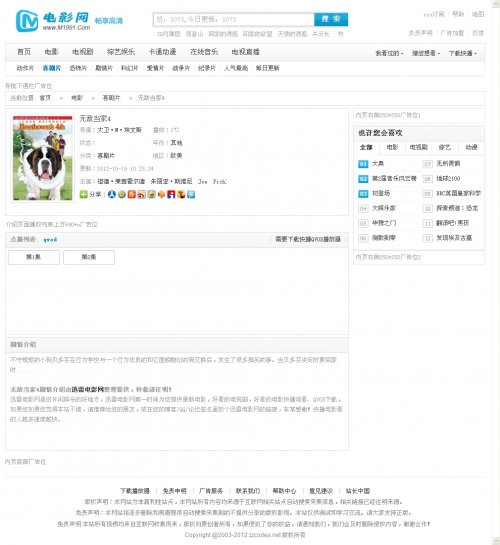The width and height of the screenshot is (500, 545).
Task: Click 站长中国 in the footer
Action: tap(358, 491)
